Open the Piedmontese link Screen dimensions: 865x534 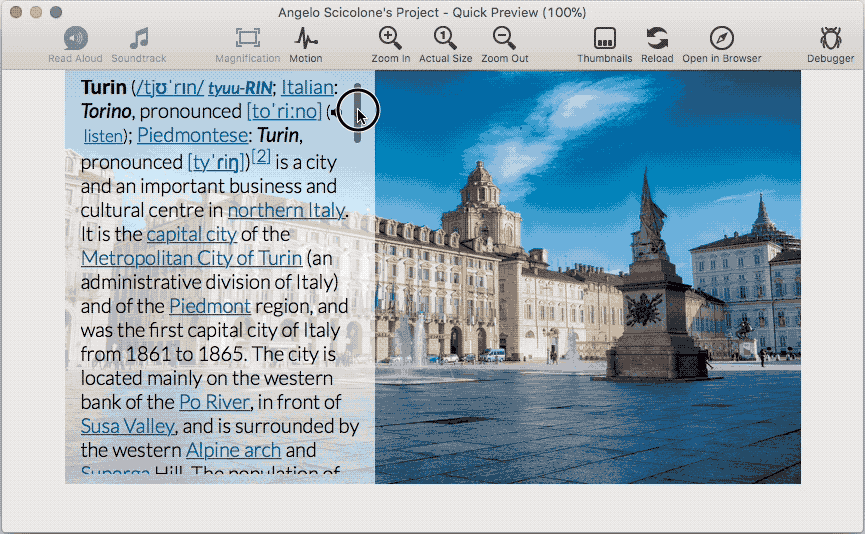[193, 136]
